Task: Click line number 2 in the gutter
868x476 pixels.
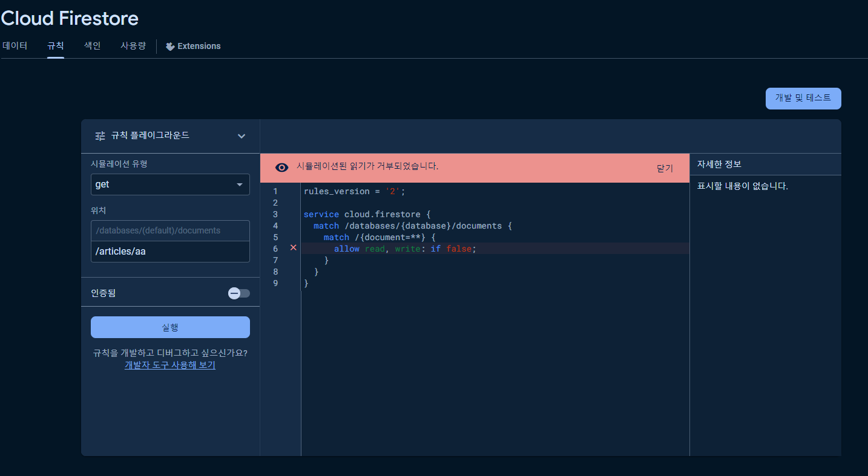Action: (275, 203)
